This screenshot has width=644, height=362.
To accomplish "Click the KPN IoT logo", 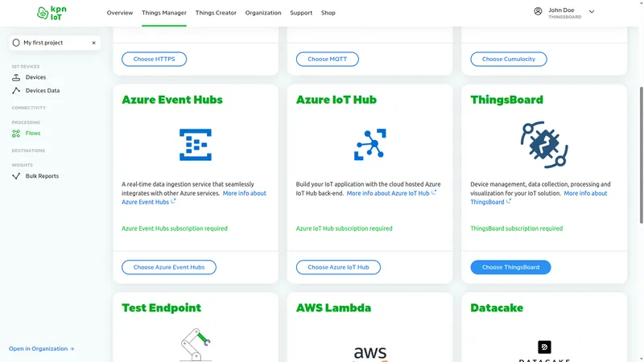I will coord(52,13).
